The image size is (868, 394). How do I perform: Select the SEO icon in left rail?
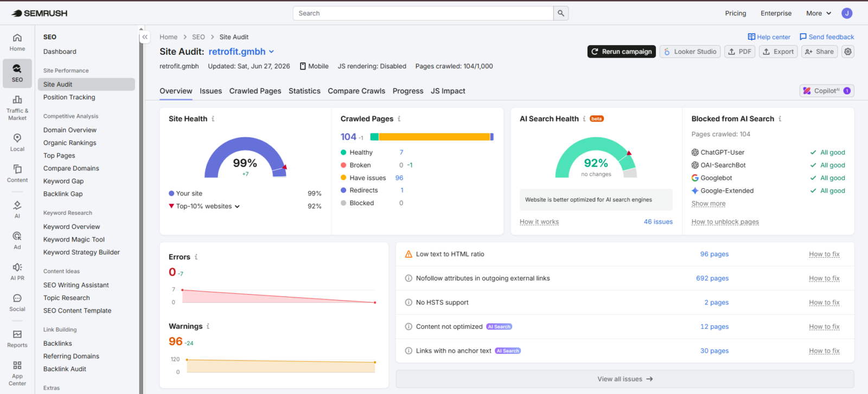pos(17,73)
